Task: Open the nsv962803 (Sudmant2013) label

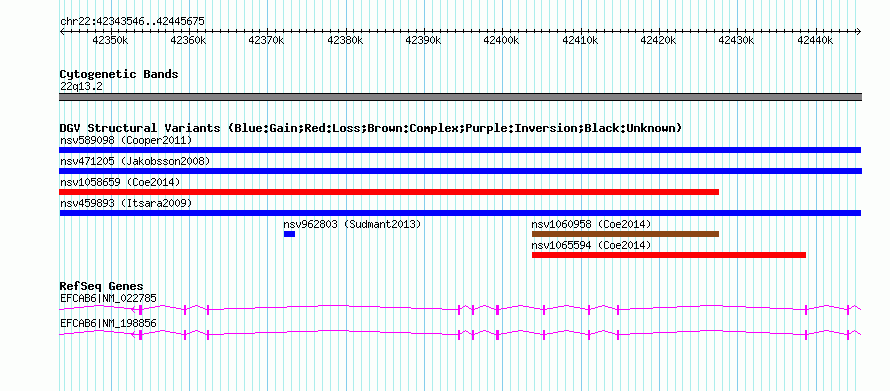Action: (352, 224)
